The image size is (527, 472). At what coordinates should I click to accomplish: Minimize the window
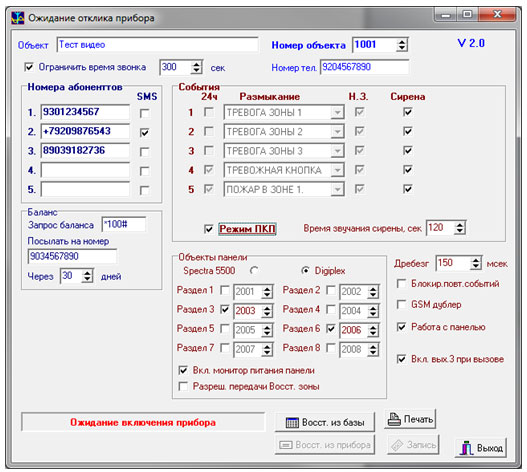[x=446, y=15]
